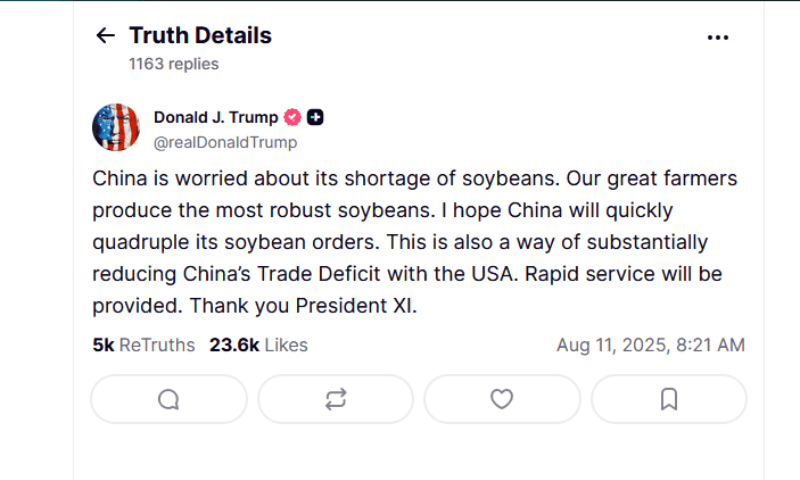ReTruth the post with the arrows icon
The height and width of the screenshot is (480, 800).
(x=336, y=399)
